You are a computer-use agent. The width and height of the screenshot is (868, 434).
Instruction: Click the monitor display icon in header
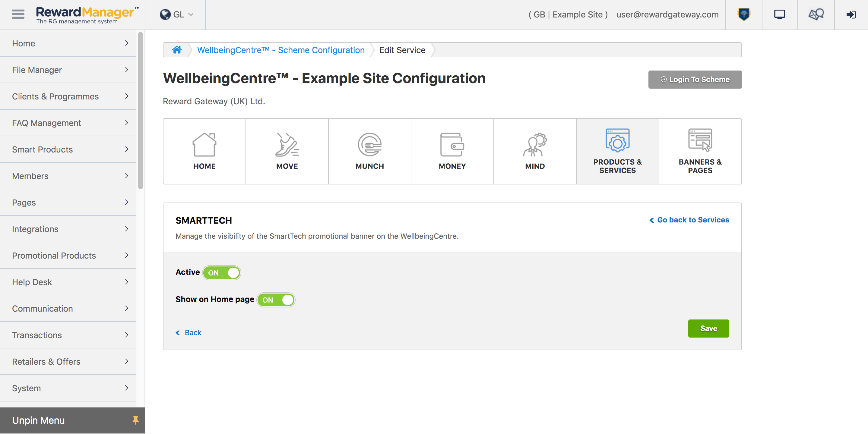point(779,14)
